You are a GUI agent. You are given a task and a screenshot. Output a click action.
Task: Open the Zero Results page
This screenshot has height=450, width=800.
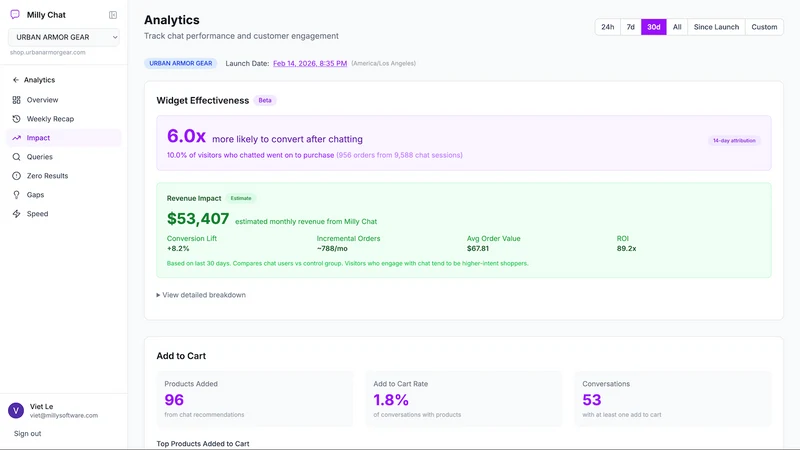(64, 176)
